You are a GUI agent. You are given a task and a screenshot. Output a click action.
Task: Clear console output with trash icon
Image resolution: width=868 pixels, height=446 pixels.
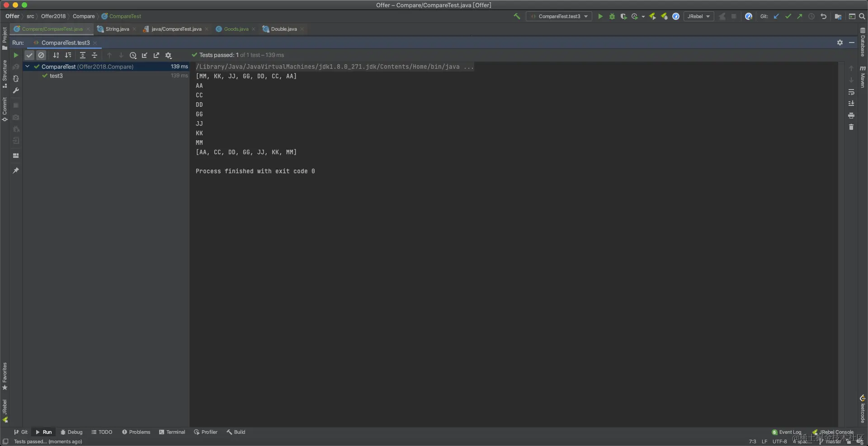tap(851, 127)
